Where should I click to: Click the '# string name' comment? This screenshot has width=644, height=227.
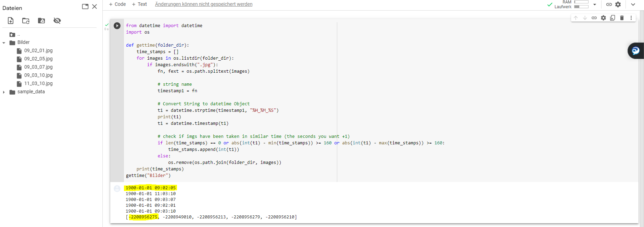click(175, 84)
